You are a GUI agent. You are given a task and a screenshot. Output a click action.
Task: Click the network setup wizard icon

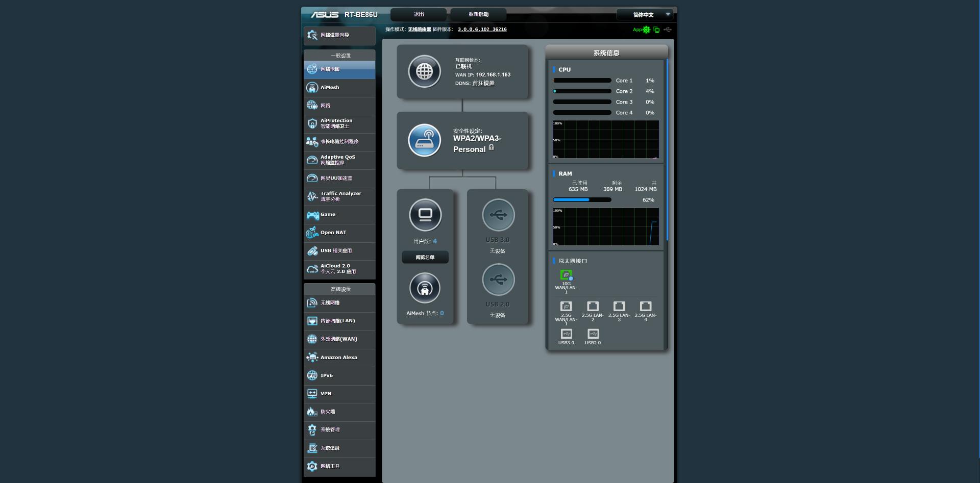pyautogui.click(x=312, y=35)
